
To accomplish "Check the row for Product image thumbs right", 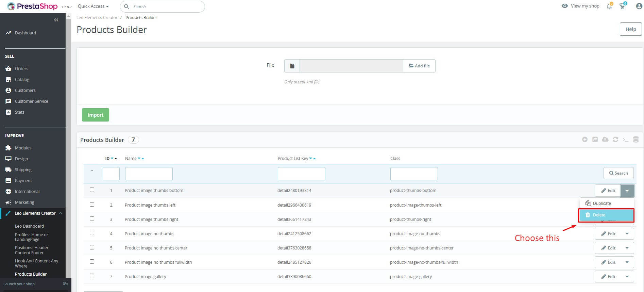I will (x=92, y=219).
